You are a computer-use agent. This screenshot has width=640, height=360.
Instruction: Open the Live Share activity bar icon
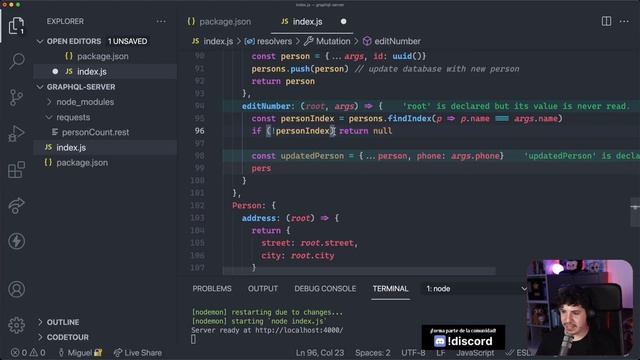point(16,205)
